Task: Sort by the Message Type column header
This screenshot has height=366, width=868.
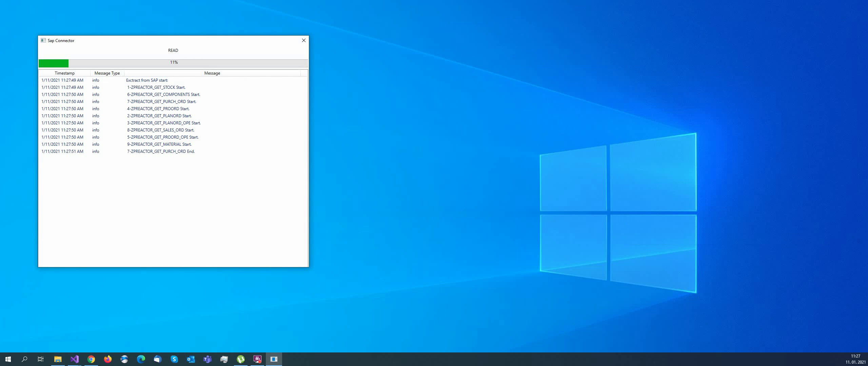Action: pyautogui.click(x=107, y=73)
